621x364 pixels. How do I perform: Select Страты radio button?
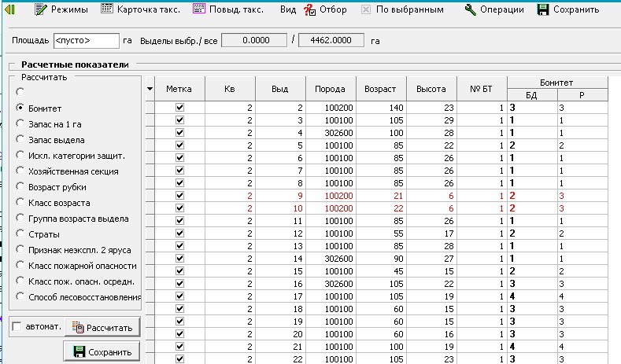click(20, 233)
